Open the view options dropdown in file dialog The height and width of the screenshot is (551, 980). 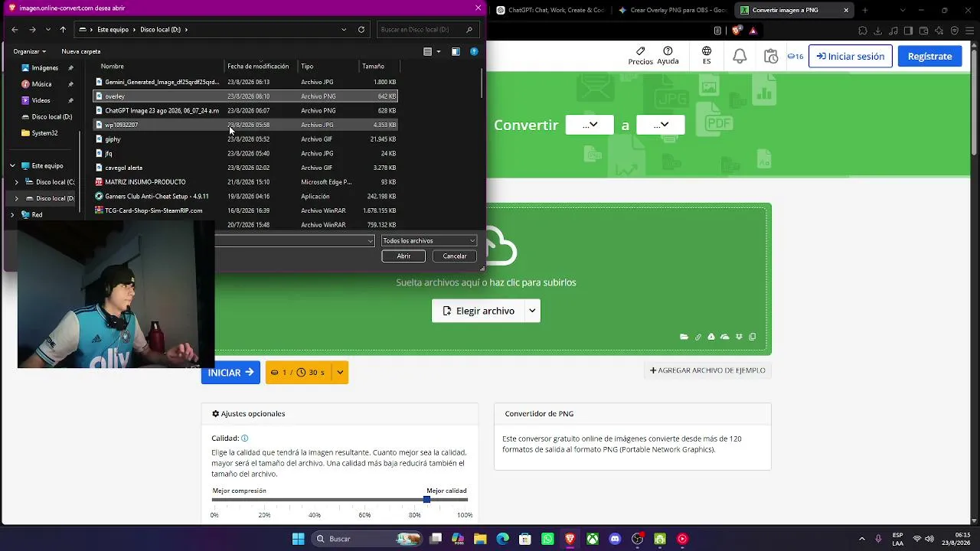point(438,51)
